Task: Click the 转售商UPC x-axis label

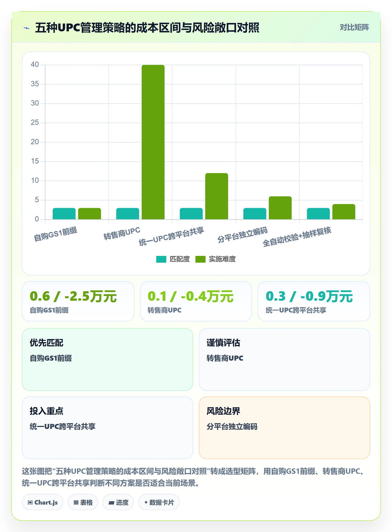Action: tap(122, 234)
